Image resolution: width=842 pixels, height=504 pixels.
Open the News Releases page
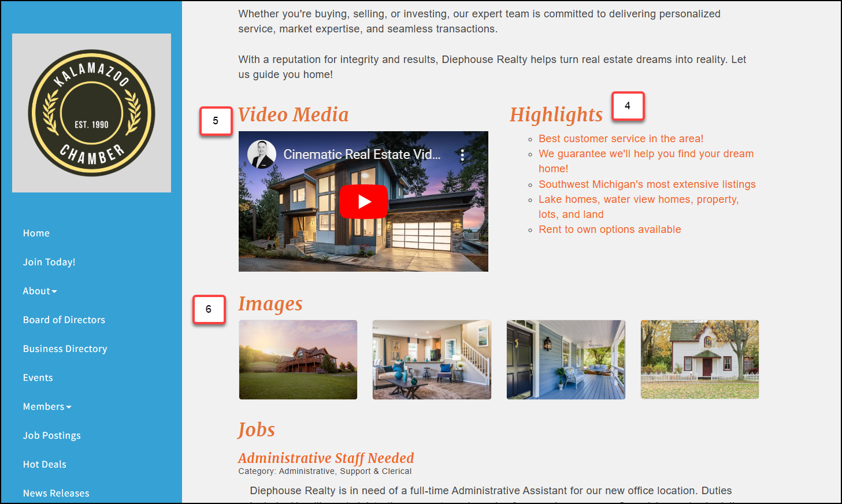pos(56,493)
